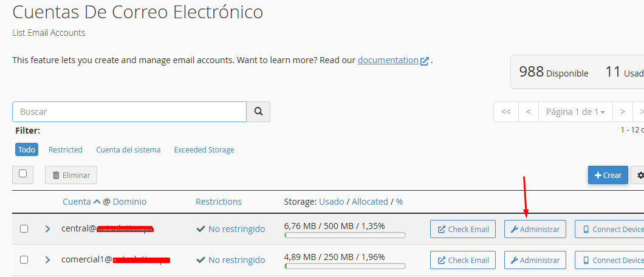This screenshot has height=277, width=644.
Task: Check the checkbox for comercial1 account
Action: tap(24, 260)
